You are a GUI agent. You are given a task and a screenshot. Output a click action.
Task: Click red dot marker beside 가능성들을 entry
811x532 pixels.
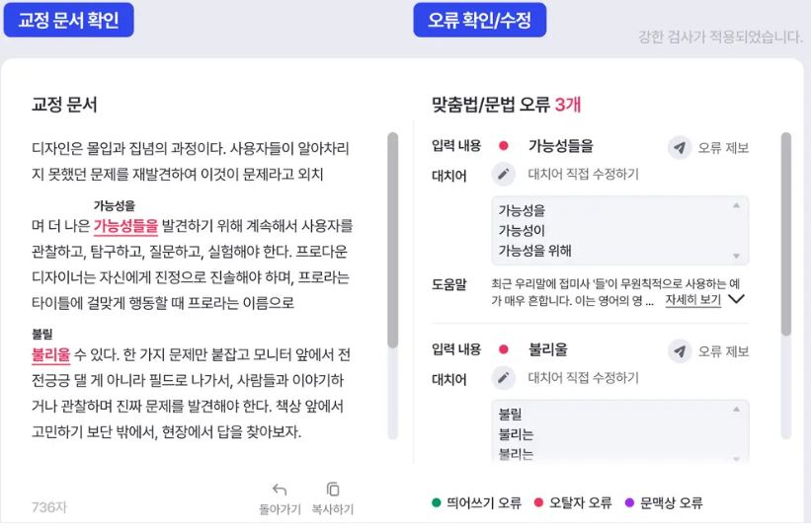tap(503, 146)
